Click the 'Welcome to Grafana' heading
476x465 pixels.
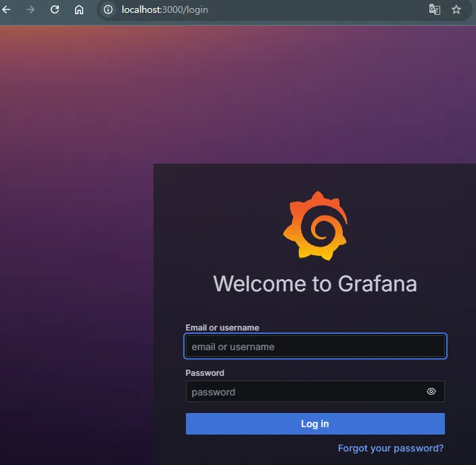[x=315, y=284]
